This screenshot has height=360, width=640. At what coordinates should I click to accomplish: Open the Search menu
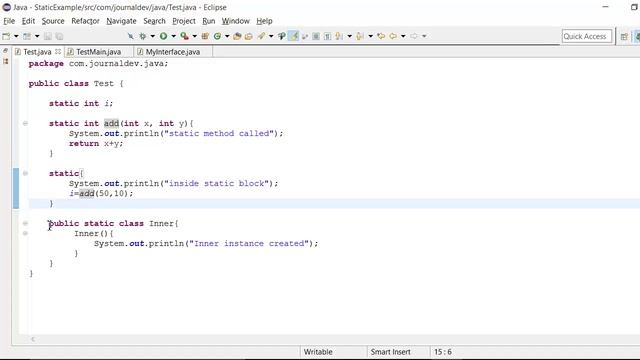[x=154, y=21]
